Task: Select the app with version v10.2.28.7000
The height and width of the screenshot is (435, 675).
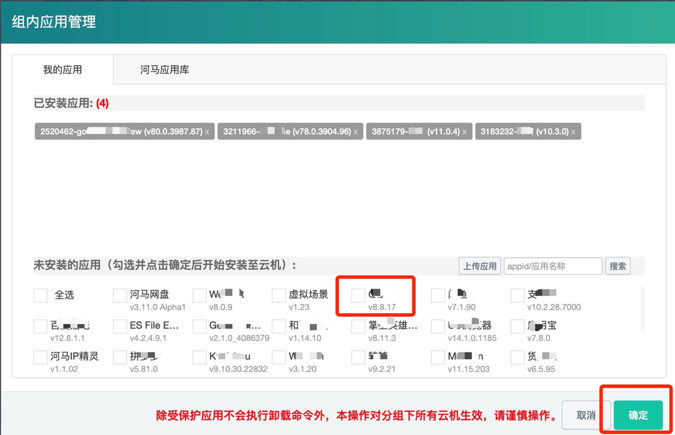Action: click(x=517, y=296)
